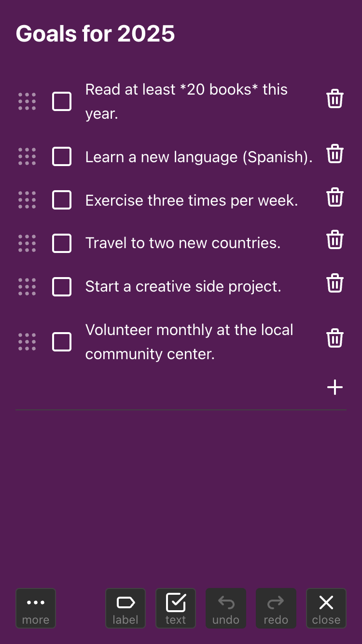Remove the 'Volunteer monthly' goal with trash icon
Screen dimensions: 362x644
335,338
